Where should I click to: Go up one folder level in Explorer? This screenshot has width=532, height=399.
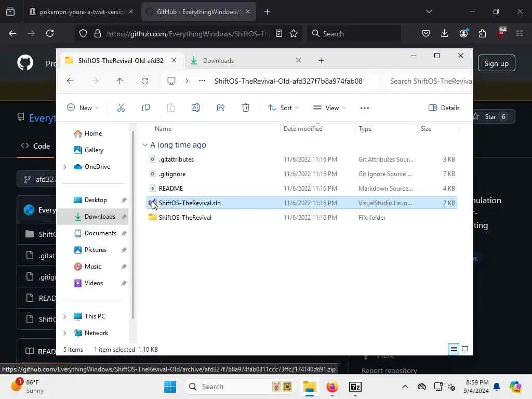pos(120,81)
